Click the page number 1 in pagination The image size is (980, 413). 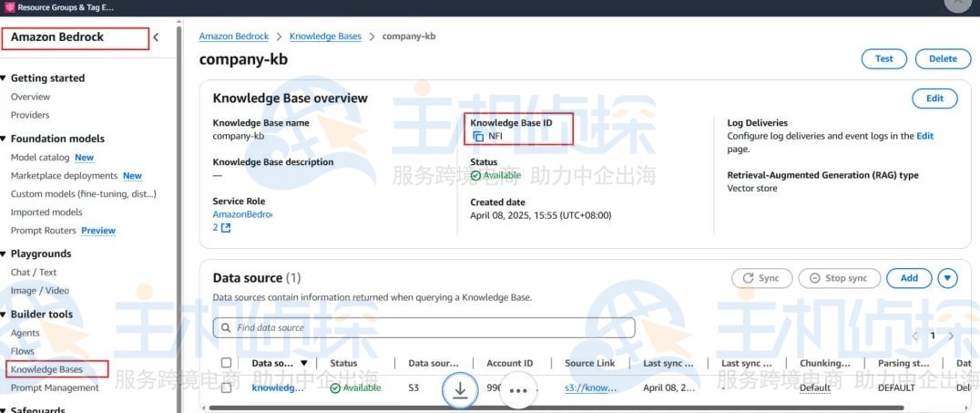click(x=933, y=336)
